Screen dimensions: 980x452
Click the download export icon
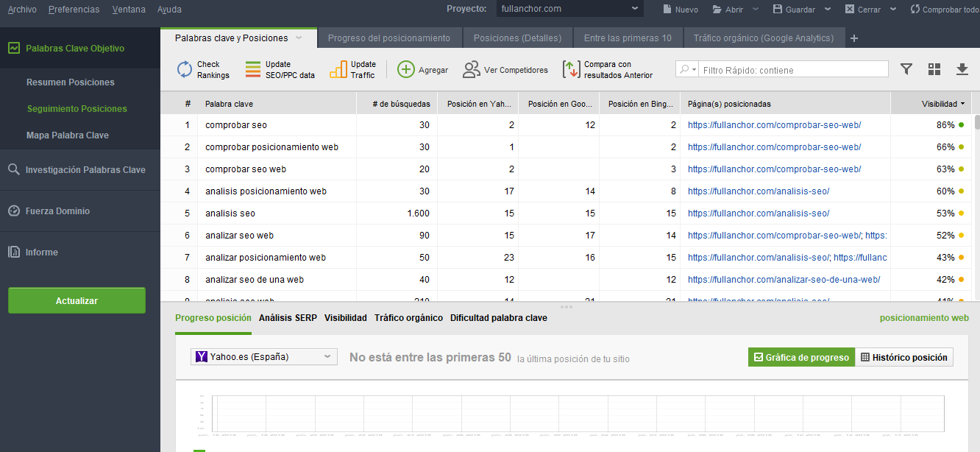click(x=962, y=69)
